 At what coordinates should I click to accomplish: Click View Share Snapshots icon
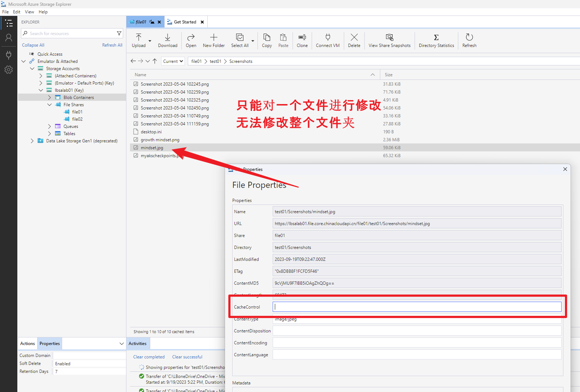(x=389, y=38)
